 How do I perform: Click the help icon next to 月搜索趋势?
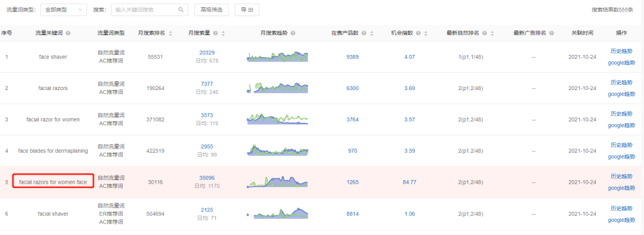pos(293,33)
